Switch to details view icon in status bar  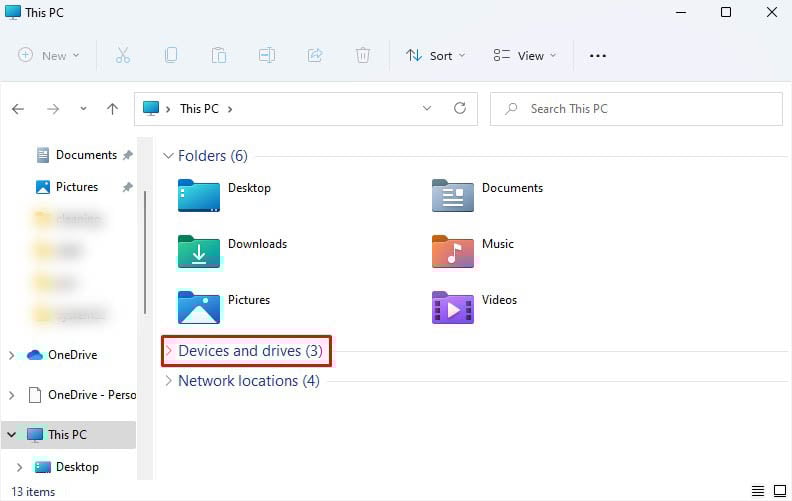pos(758,490)
